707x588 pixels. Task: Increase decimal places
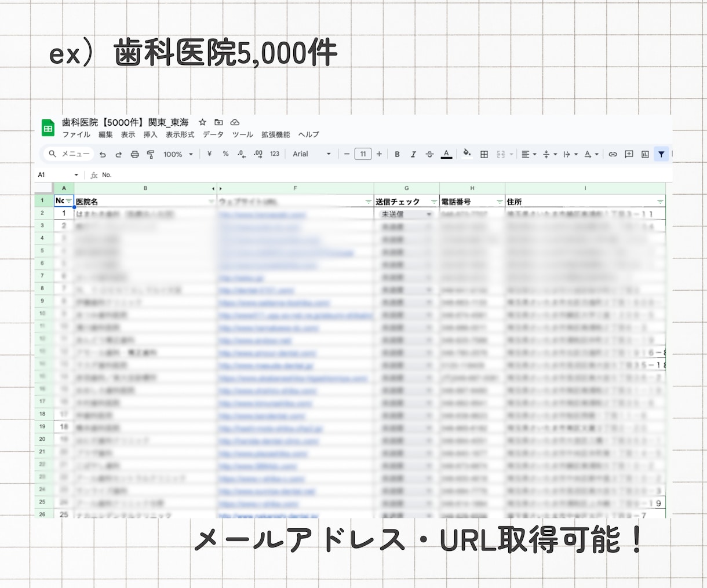pos(258,154)
